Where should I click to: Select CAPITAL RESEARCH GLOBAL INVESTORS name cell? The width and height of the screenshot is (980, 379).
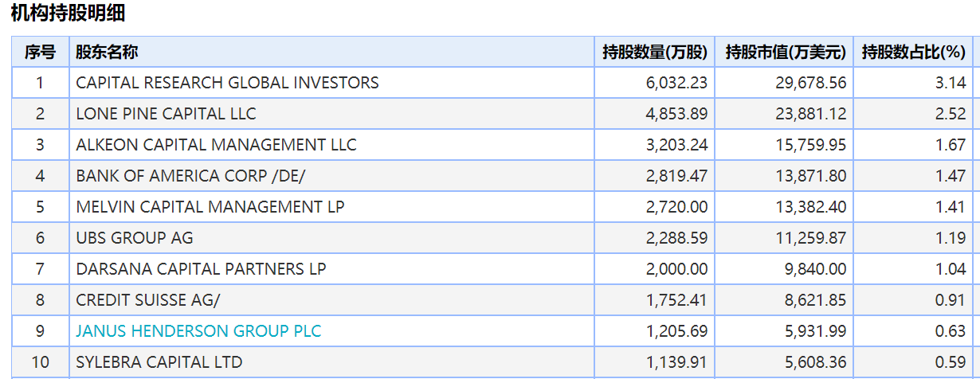(x=331, y=83)
